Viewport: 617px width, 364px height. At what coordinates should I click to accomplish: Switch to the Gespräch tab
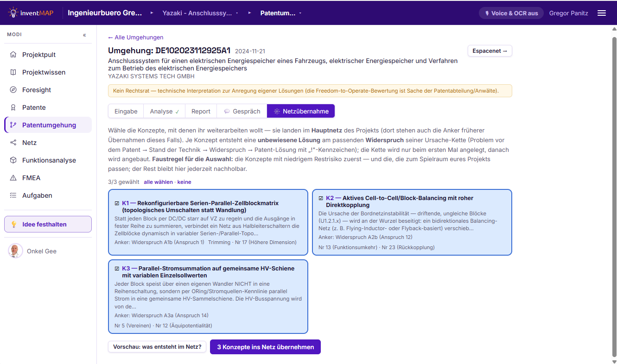(x=242, y=111)
